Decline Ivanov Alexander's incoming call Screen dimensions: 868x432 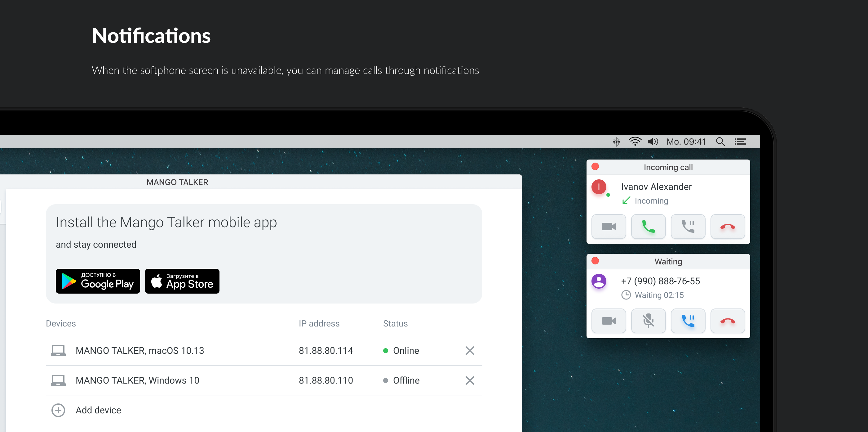728,227
